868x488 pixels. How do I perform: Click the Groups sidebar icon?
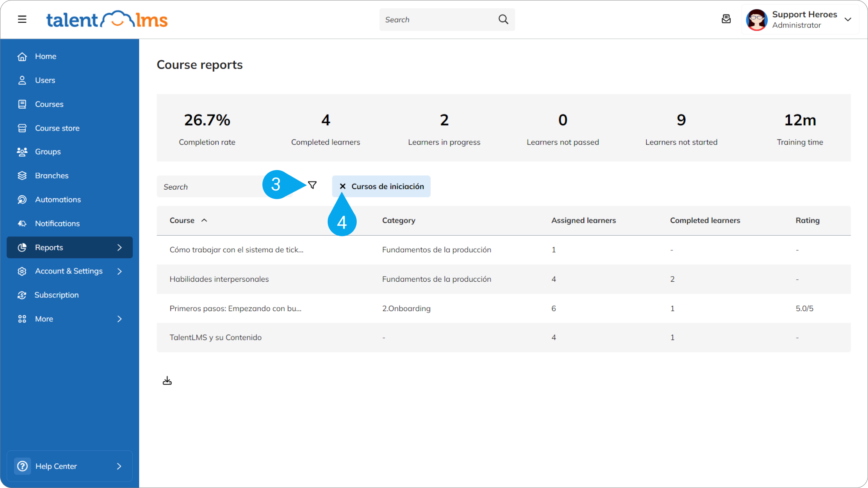pos(22,152)
